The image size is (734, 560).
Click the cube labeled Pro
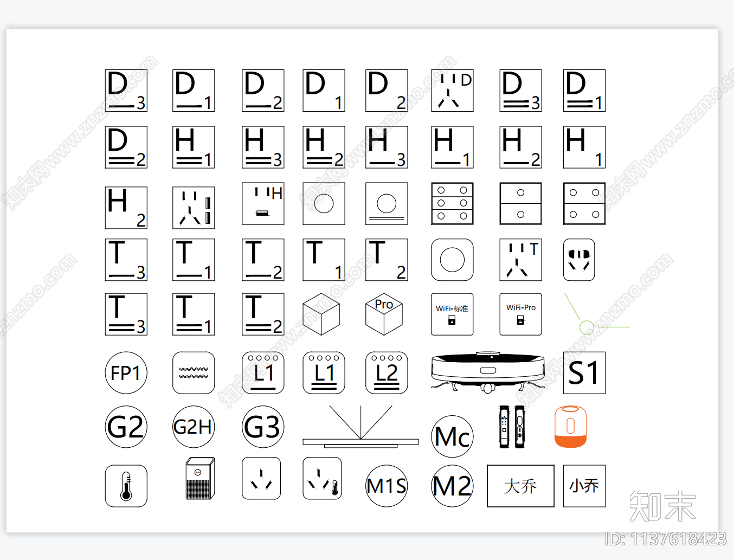point(384,314)
